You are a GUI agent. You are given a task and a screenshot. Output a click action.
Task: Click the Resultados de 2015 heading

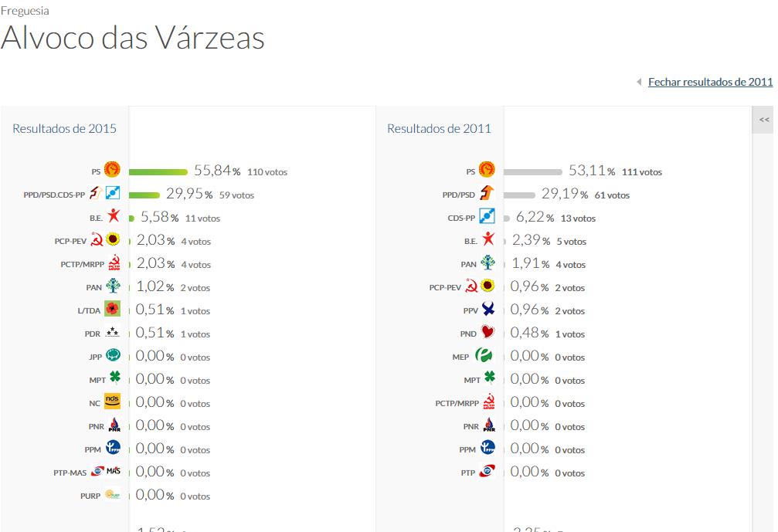(x=64, y=128)
